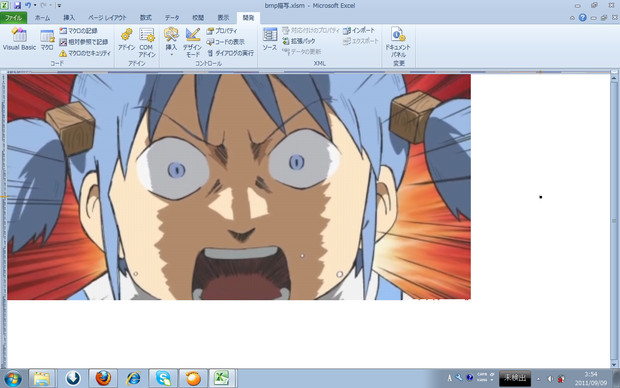Click the Excel icon in title bar
Image resolution: width=620 pixels, height=388 pixels.
[6, 6]
